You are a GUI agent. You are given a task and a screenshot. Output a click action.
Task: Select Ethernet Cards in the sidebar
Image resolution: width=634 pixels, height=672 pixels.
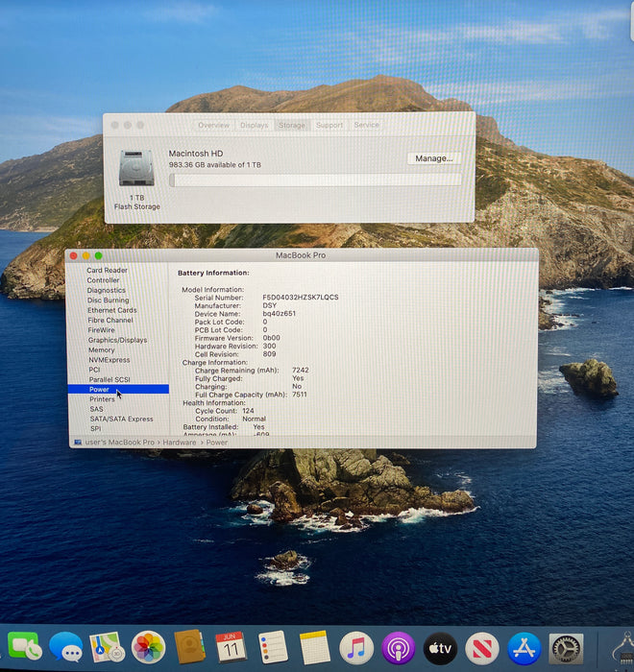112,310
